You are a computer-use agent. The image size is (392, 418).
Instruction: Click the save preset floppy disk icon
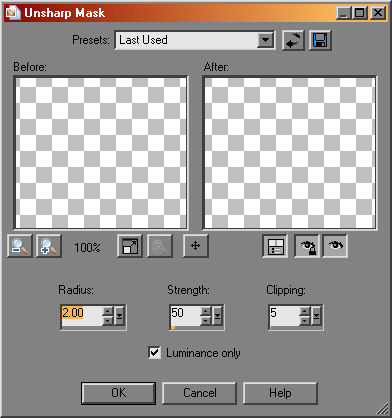click(x=320, y=41)
